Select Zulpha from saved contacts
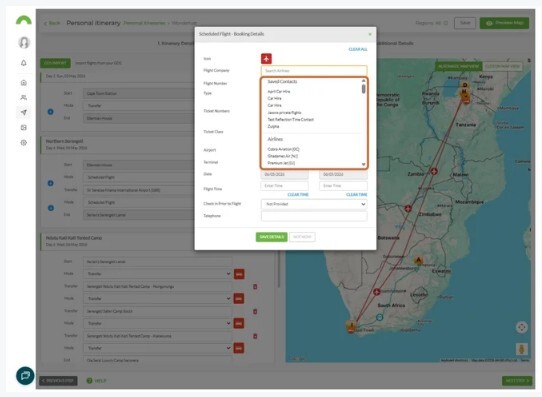This screenshot has height=397, width=542. [273, 126]
